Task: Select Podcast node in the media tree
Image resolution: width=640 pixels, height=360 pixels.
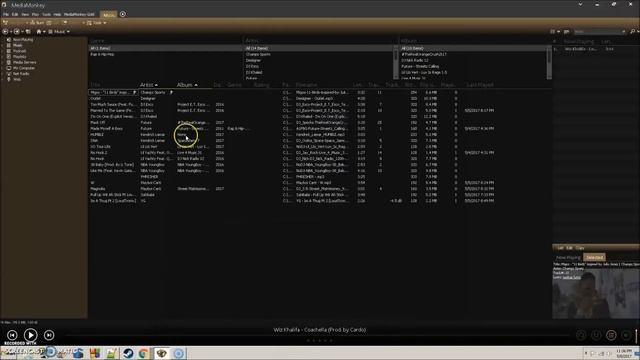Action: coord(20,51)
